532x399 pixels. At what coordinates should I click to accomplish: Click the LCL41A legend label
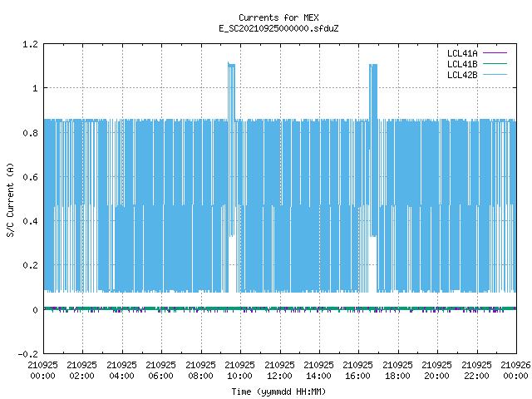[462, 53]
